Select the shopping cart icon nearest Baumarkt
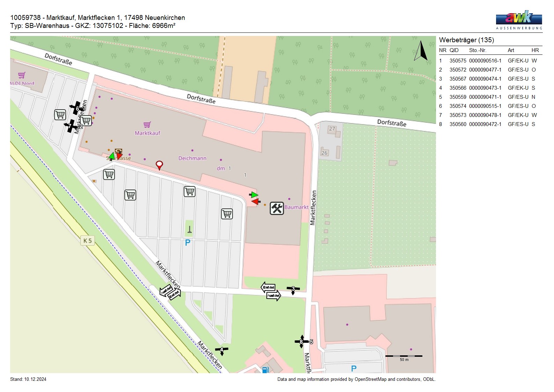 [227, 214]
